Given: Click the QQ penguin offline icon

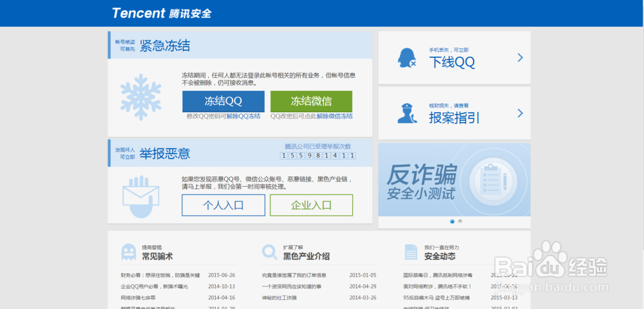Looking at the screenshot, I should tap(407, 58).
